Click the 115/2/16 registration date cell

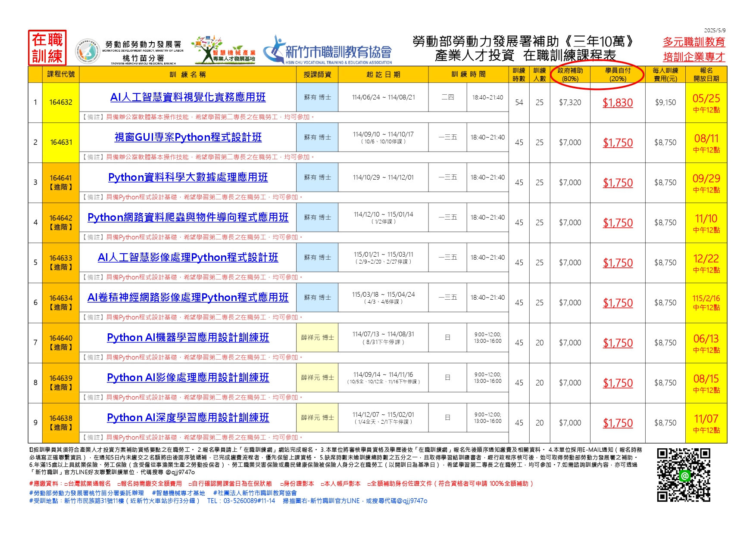(x=706, y=303)
